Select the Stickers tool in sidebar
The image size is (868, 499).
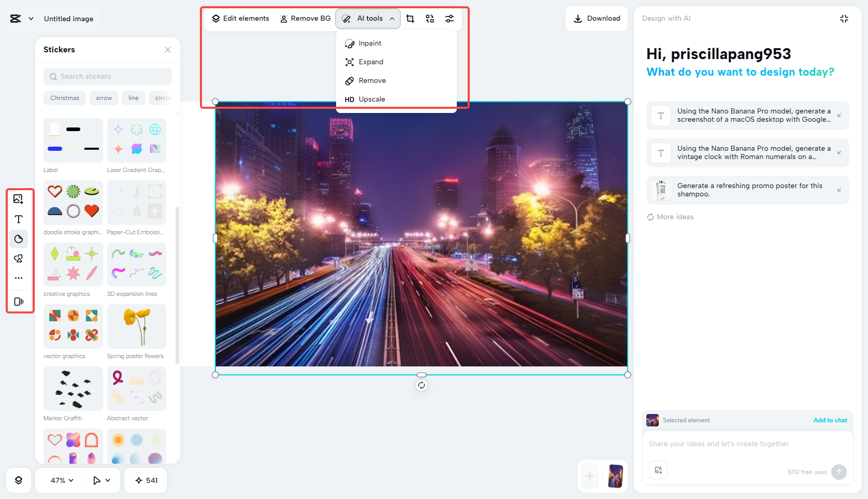point(19,239)
